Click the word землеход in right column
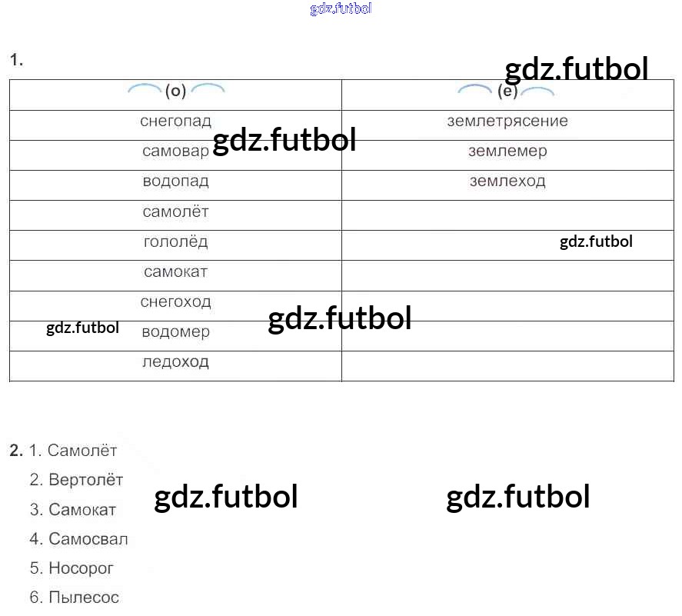 [x=507, y=181]
